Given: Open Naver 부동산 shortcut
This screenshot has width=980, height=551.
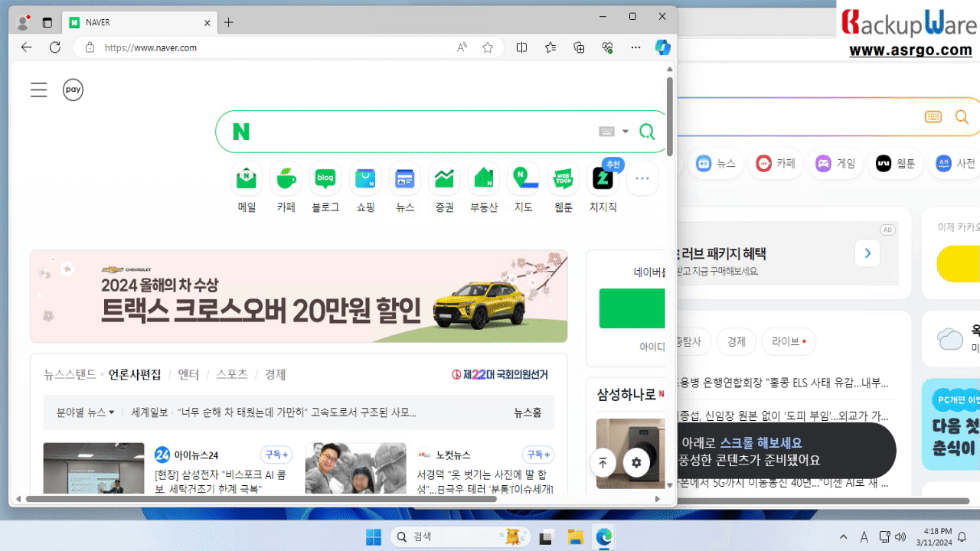Looking at the screenshot, I should 484,187.
